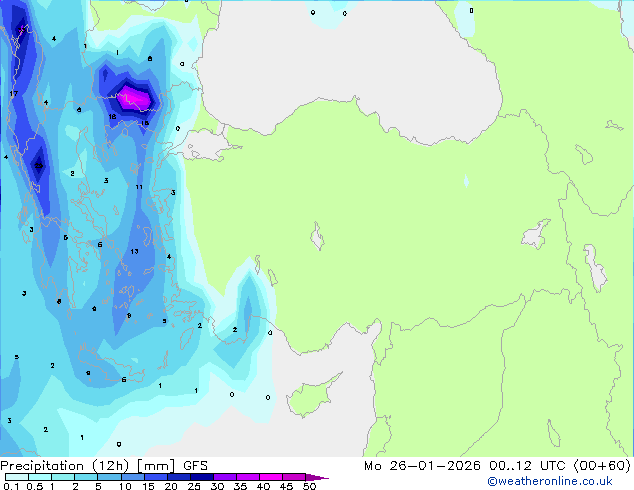This screenshot has width=634, height=490.
Task: Click the 'Mo 26-01-2026 00..12 UTC (00+60)' timestamp
Action: tap(497, 466)
